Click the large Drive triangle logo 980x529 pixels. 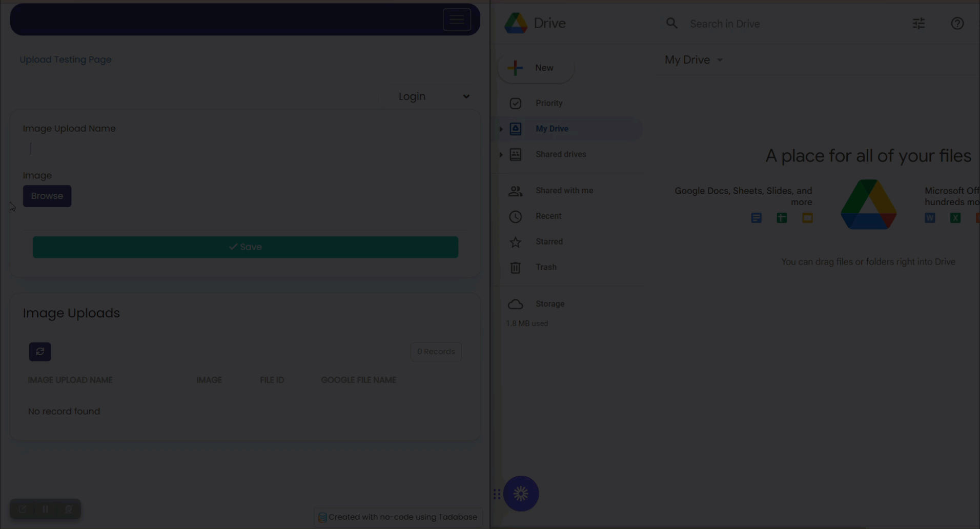(x=868, y=205)
